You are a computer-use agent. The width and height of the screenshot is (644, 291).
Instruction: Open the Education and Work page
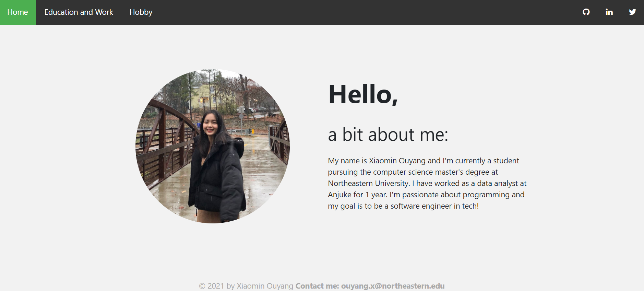pos(79,12)
